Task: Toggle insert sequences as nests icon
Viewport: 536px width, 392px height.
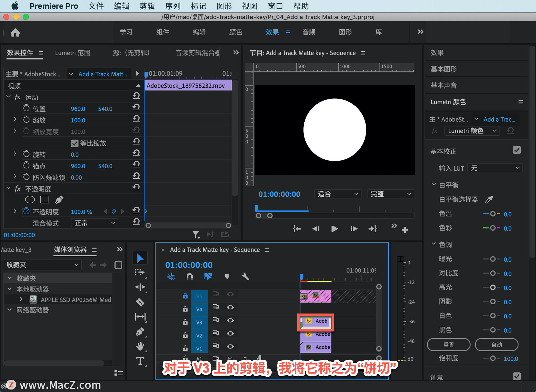Action: click(x=171, y=276)
